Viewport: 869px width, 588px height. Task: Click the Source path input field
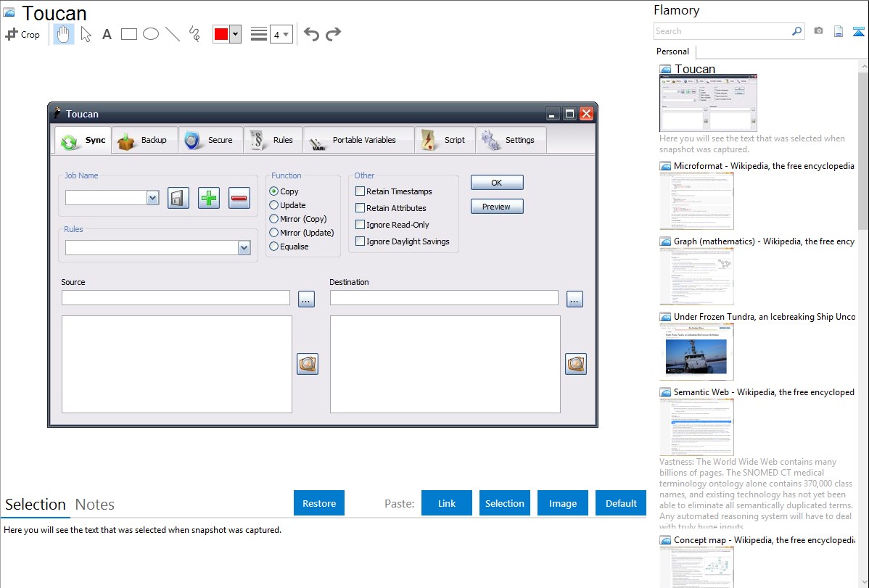(x=176, y=297)
